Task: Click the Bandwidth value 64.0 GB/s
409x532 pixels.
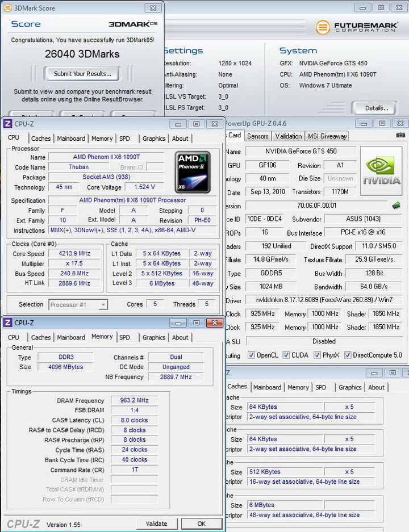Action: (374, 287)
